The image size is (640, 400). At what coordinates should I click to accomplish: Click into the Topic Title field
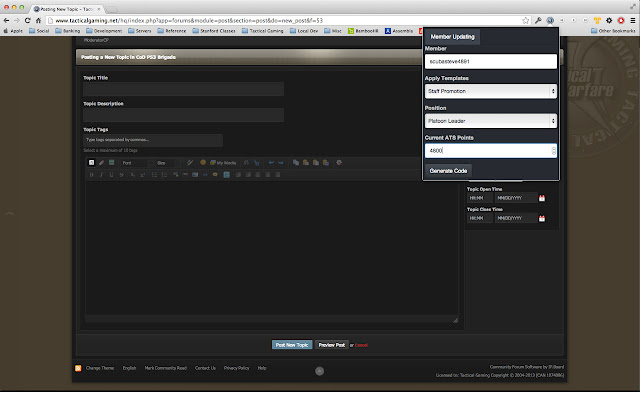[x=183, y=89]
